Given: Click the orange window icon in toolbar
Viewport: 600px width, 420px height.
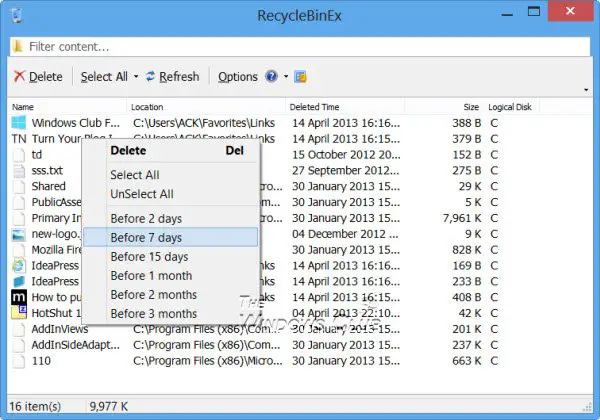Looking at the screenshot, I should [x=300, y=77].
